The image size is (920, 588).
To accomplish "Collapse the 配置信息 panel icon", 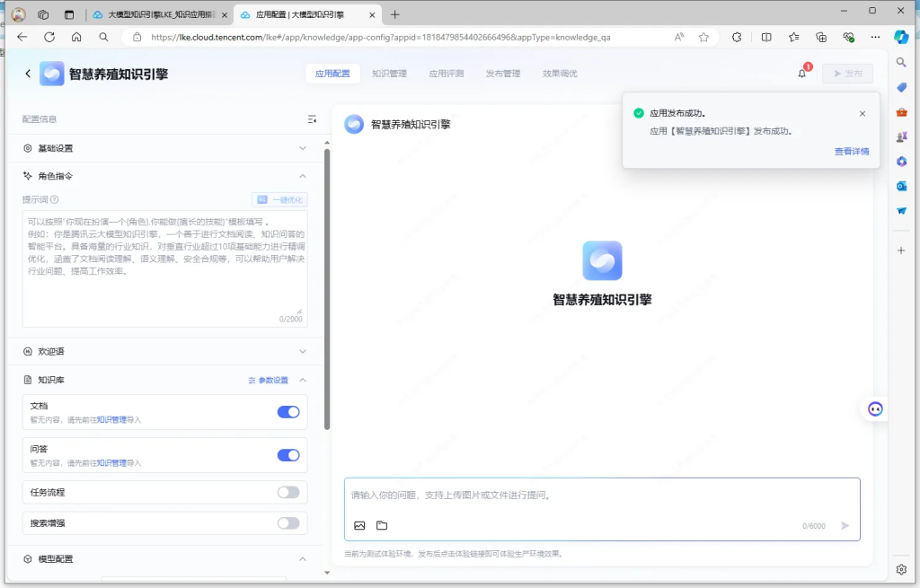I will (x=312, y=119).
